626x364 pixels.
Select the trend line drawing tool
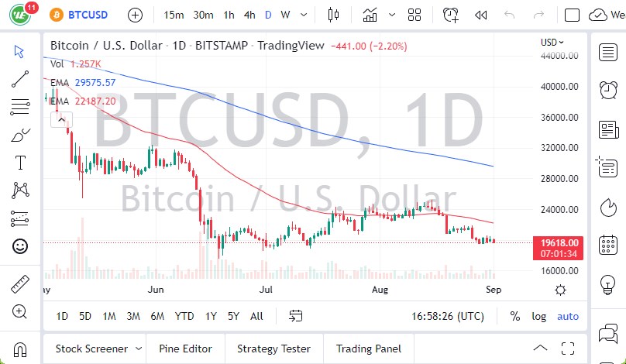point(20,78)
